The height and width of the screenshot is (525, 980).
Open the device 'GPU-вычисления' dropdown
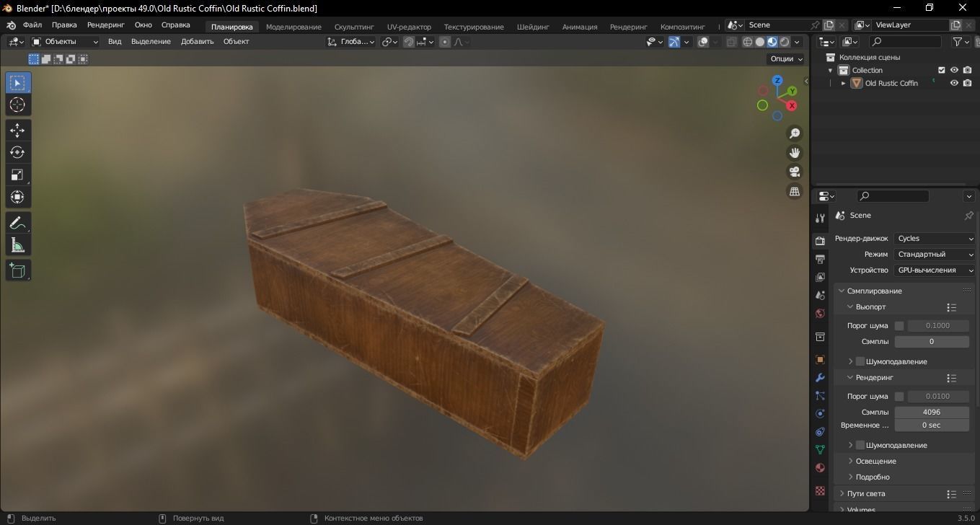click(935, 270)
